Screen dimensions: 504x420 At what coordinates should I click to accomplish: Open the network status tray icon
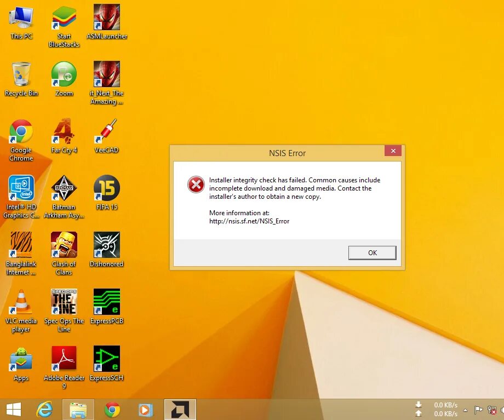[x=491, y=410]
